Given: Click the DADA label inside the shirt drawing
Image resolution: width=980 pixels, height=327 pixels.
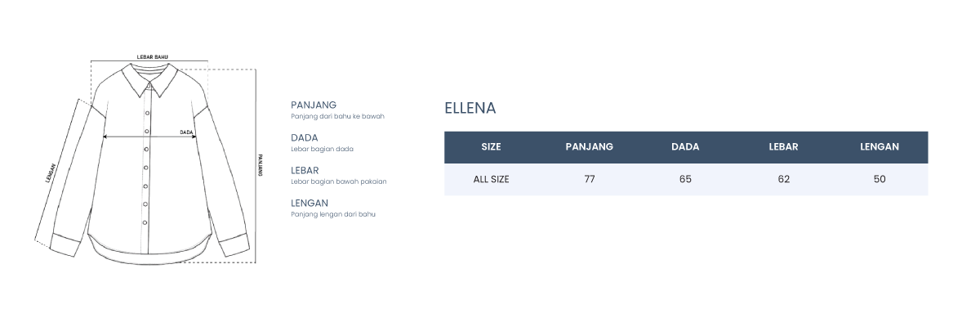Looking at the screenshot, I should [x=186, y=132].
